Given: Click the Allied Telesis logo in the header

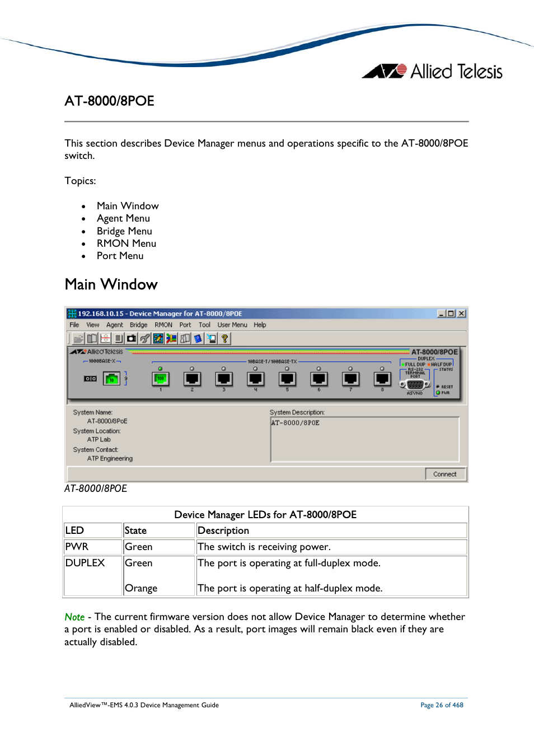Looking at the screenshot, I should tap(433, 71).
